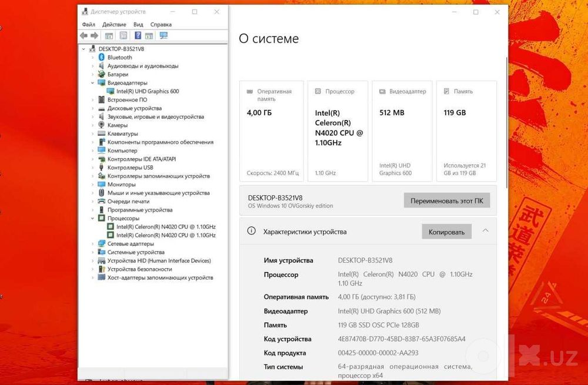Image resolution: width=588 pixels, height=385 pixels.
Task: Click the Батареи category icon
Action: tap(101, 74)
